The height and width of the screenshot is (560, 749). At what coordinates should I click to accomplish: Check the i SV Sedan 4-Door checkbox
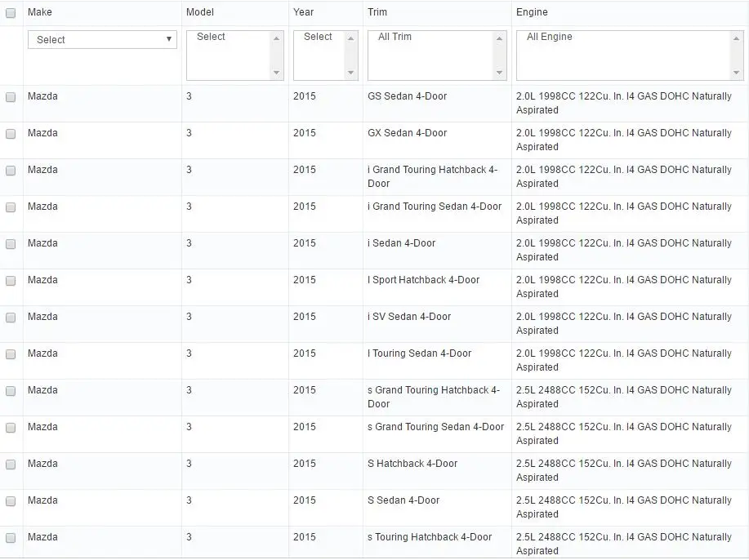click(x=11, y=318)
